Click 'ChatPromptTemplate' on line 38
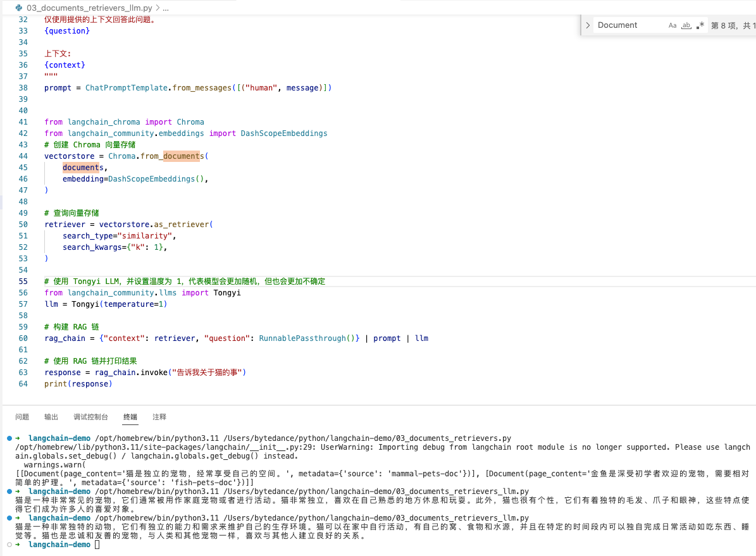 pyautogui.click(x=127, y=88)
